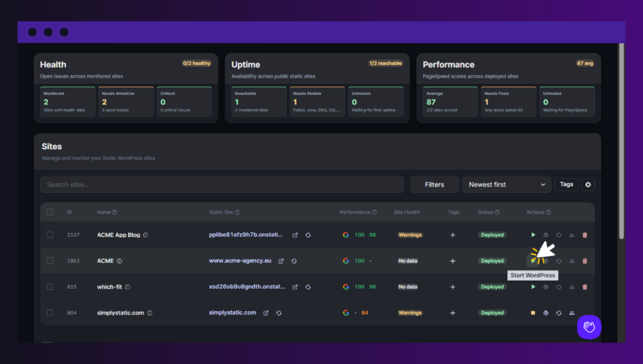Open users icon for ACME App Blog
The image size is (643, 364).
click(x=571, y=235)
